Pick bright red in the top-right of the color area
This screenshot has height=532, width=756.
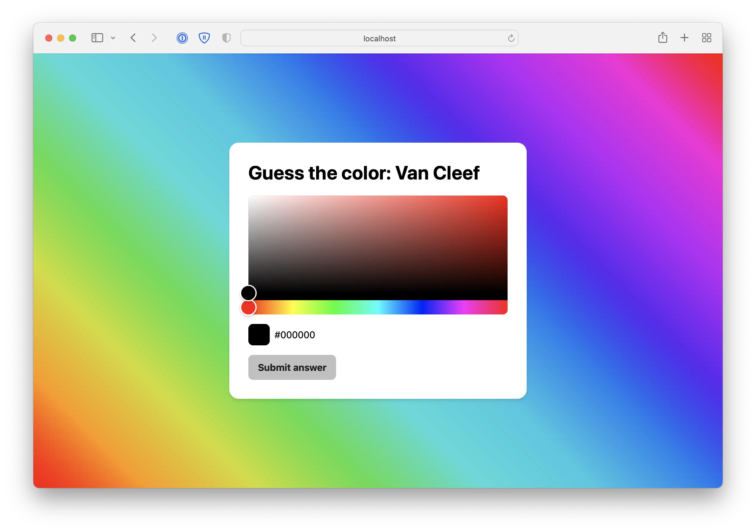tap(504, 199)
